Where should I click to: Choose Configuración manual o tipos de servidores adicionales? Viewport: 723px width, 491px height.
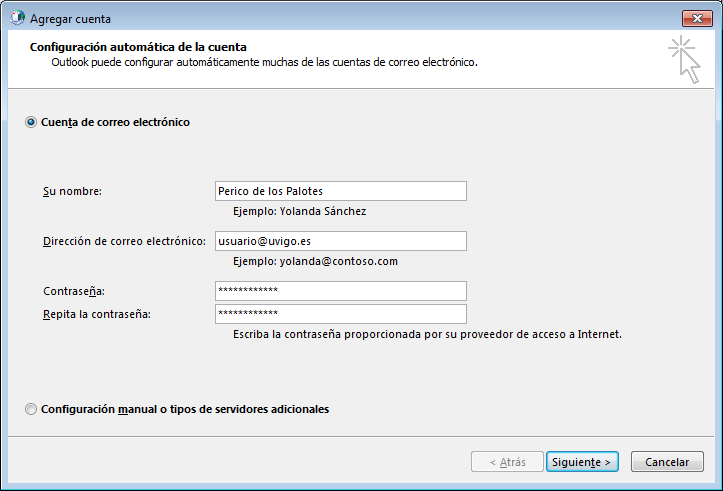(31, 409)
